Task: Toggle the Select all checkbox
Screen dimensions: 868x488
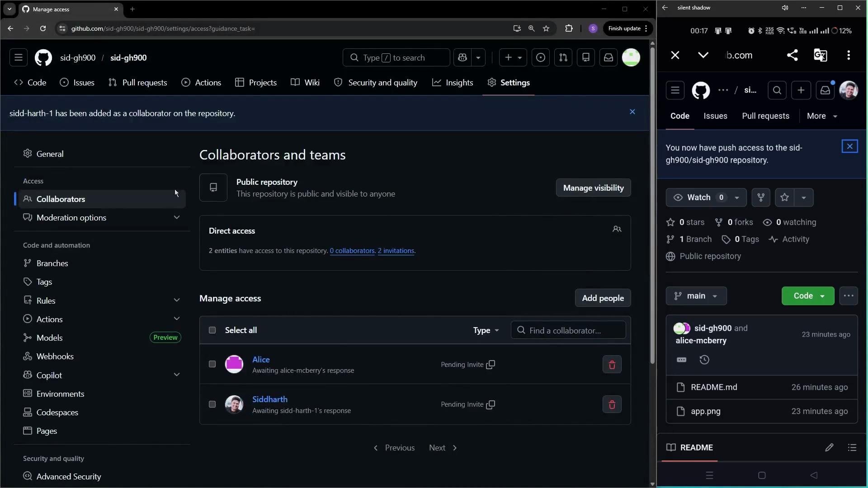Action: tap(212, 330)
